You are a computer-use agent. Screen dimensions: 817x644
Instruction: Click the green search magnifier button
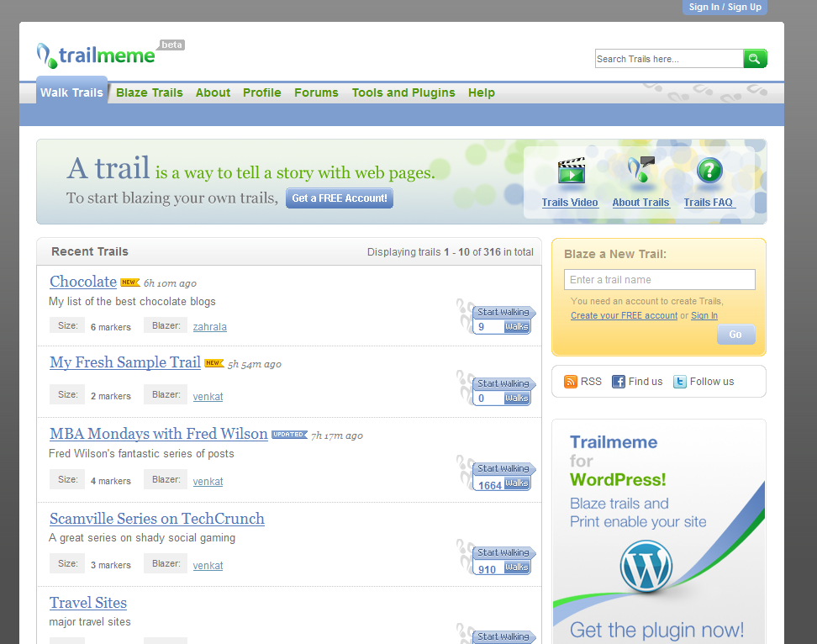[755, 58]
